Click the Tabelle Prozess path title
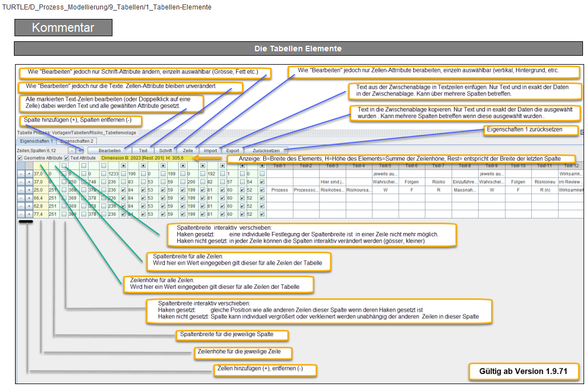This screenshot has height=388, width=588. coord(76,133)
